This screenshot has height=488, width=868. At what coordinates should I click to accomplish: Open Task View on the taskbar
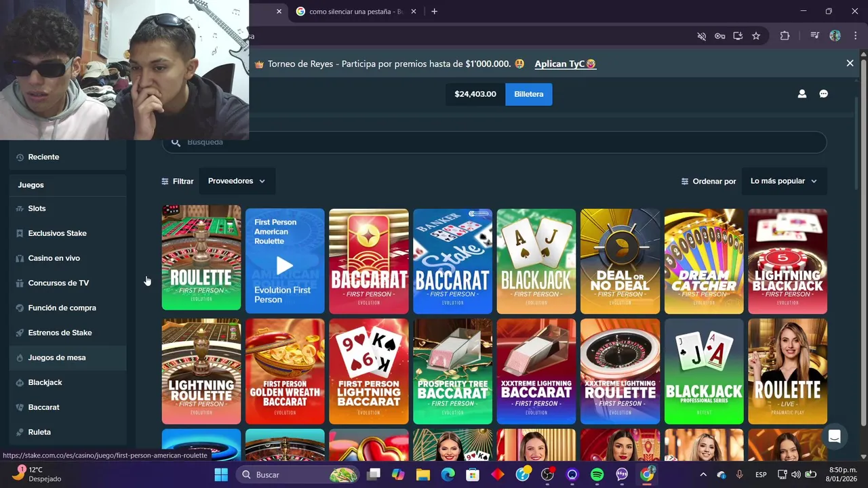374,474
